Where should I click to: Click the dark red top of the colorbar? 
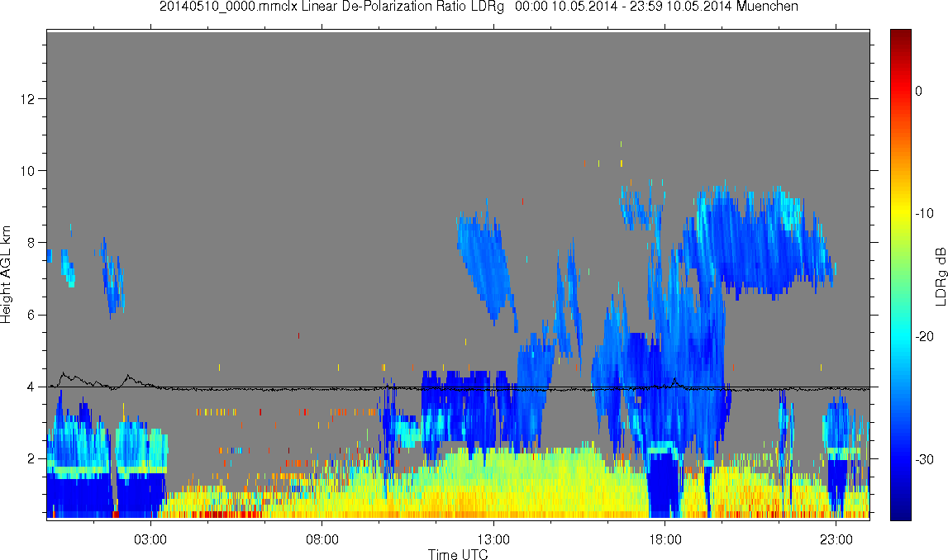coord(901,37)
